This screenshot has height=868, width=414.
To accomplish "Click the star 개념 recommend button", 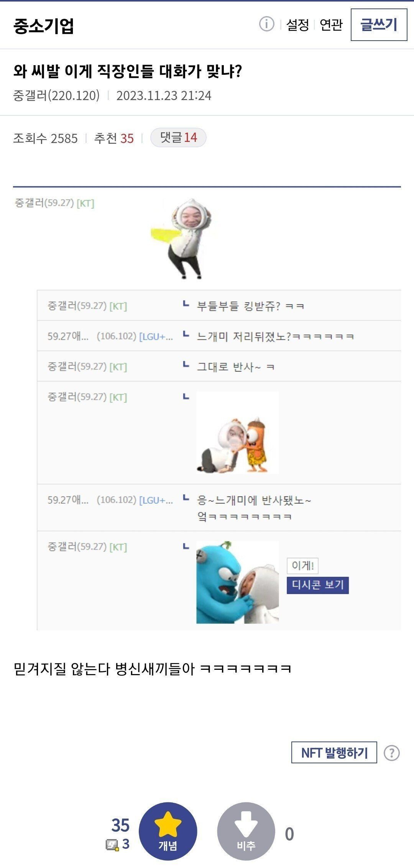I will 168,831.
